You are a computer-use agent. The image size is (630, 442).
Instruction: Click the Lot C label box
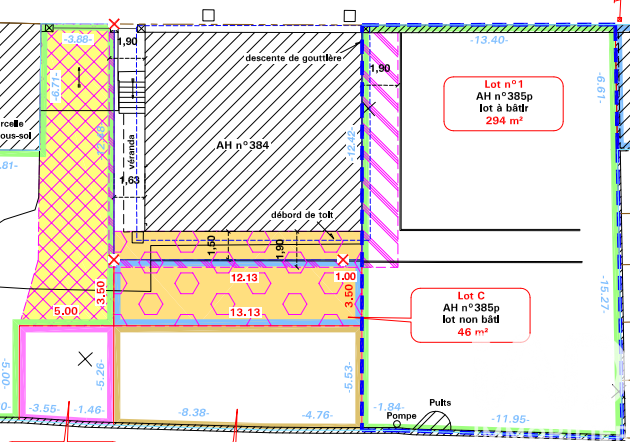[x=470, y=315]
